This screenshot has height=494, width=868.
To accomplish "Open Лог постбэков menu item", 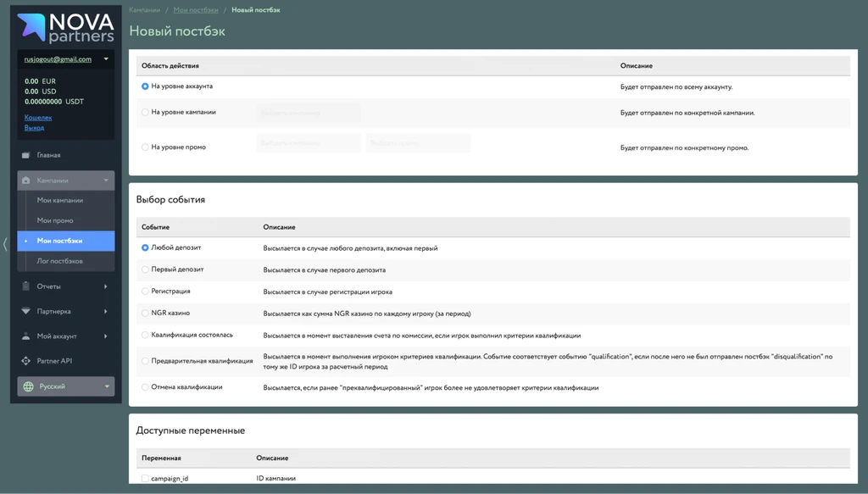I will (x=60, y=261).
